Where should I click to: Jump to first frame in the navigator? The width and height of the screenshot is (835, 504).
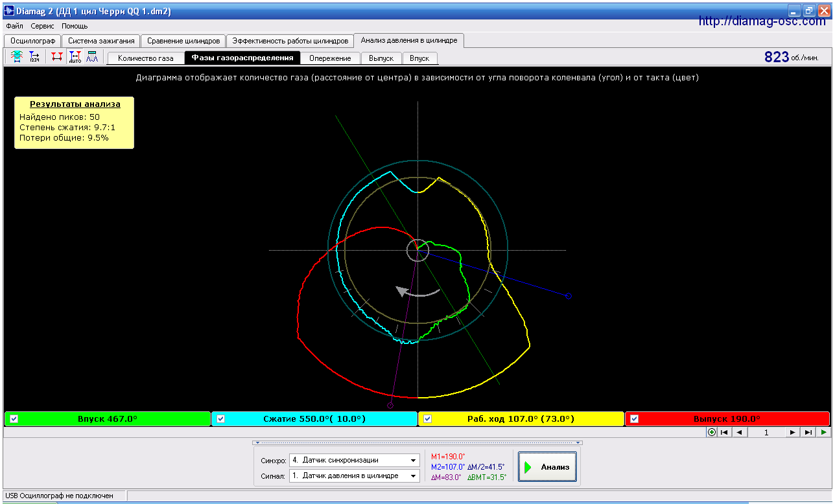(x=725, y=432)
